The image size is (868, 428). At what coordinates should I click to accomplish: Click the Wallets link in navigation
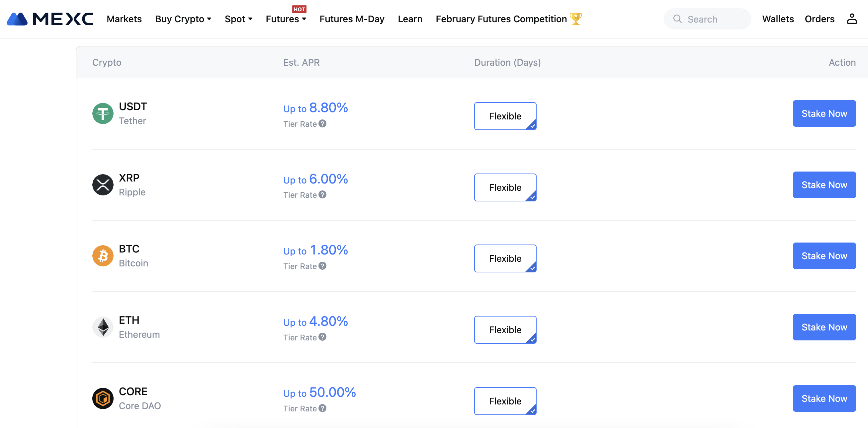click(778, 19)
